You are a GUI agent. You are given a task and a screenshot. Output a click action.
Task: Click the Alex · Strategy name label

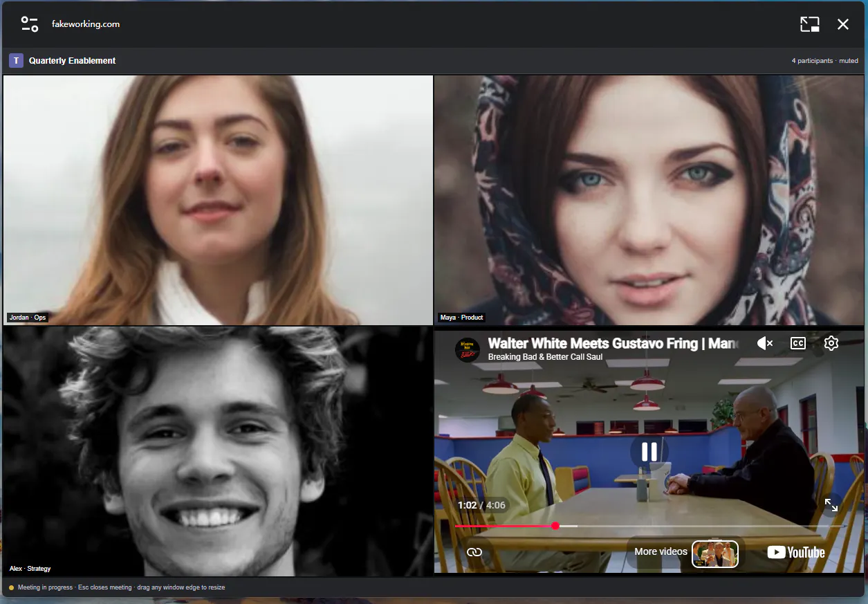click(x=30, y=569)
